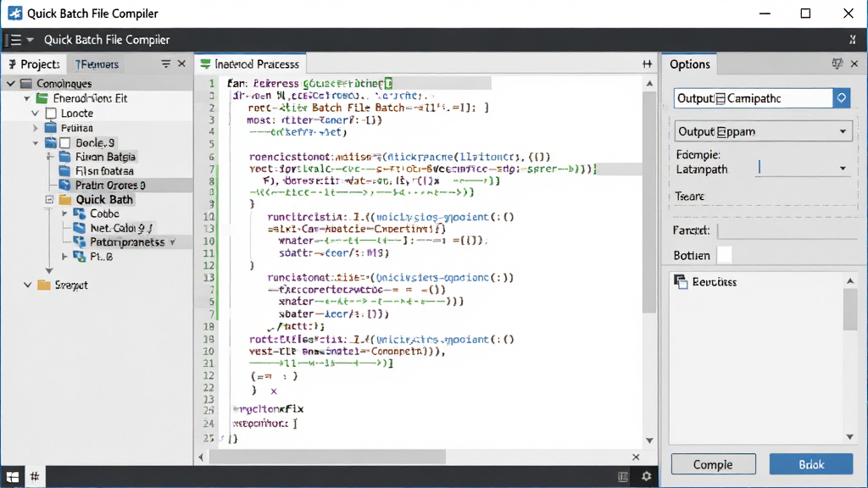
Task: Switch to the Projects tab
Action: [x=34, y=64]
